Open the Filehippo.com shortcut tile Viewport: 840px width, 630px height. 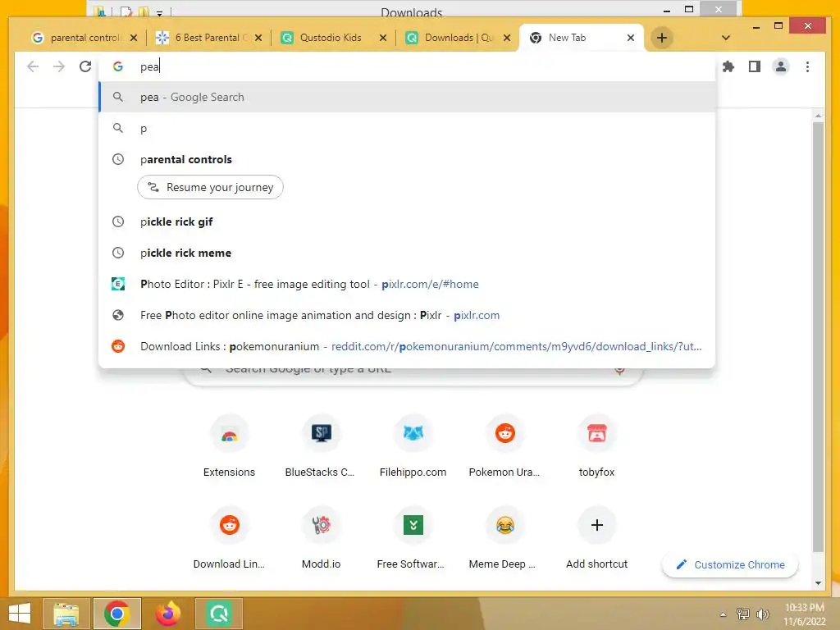(413, 447)
